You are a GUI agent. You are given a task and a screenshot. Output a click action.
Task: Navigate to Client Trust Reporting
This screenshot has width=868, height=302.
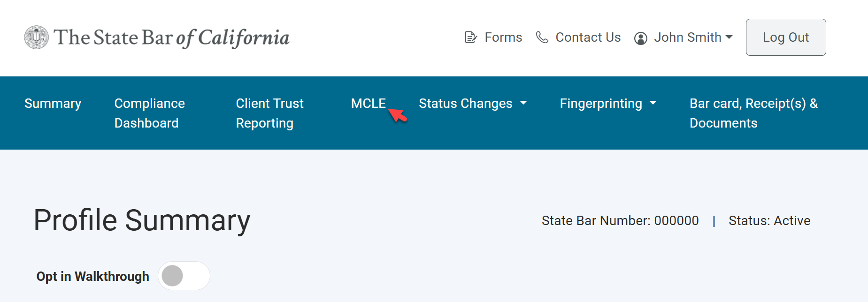pos(269,113)
